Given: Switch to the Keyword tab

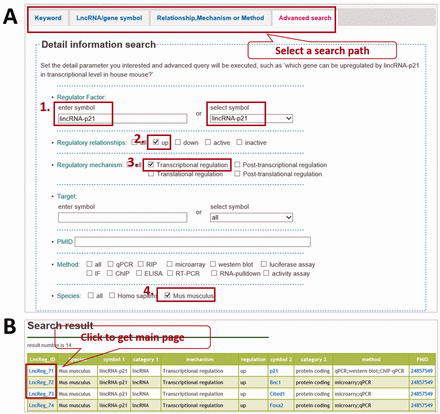Looking at the screenshot, I should (x=48, y=18).
